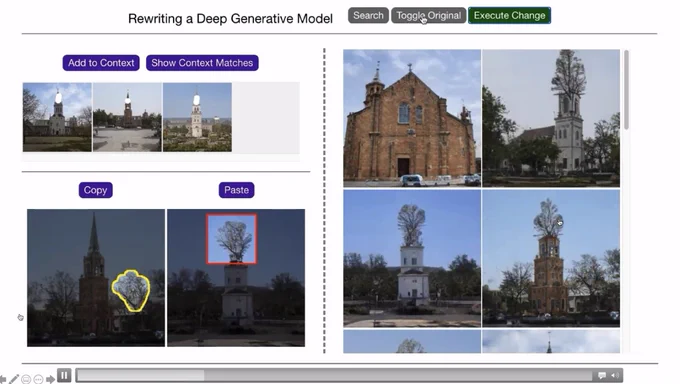Image resolution: width=680 pixels, height=384 pixels.
Task: Select the third context thumbnail with the white tower
Action: click(x=197, y=117)
